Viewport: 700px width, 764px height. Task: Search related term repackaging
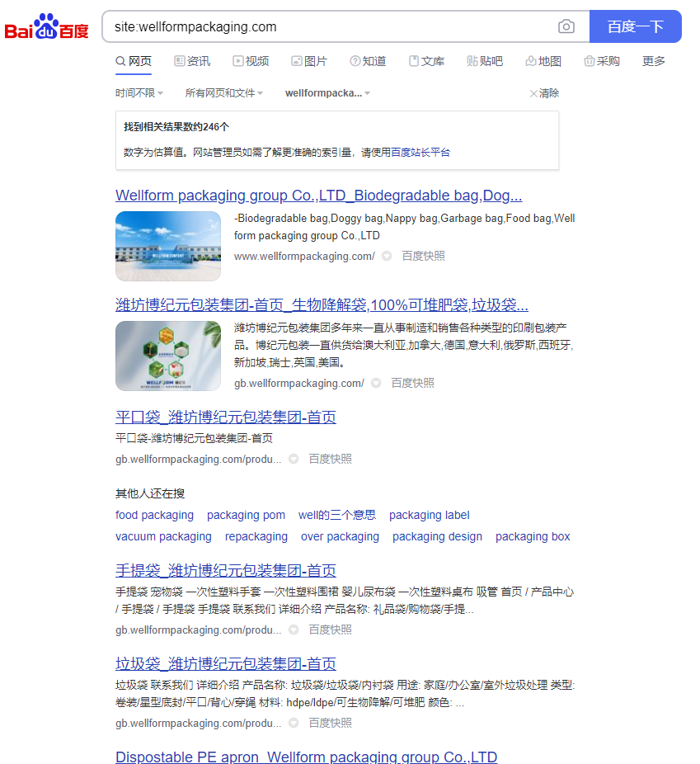(256, 536)
